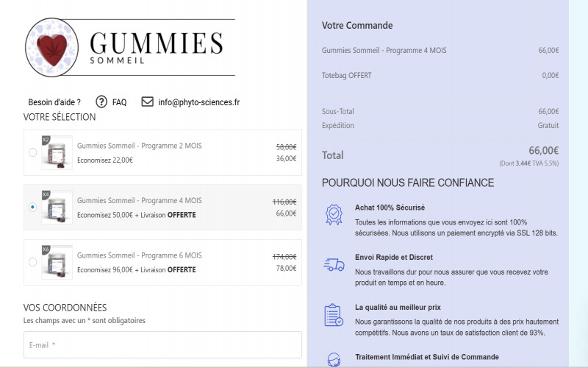Click the Programme 4 MOIS product thumbnail
Screen dimensions: 588x368
57,208
